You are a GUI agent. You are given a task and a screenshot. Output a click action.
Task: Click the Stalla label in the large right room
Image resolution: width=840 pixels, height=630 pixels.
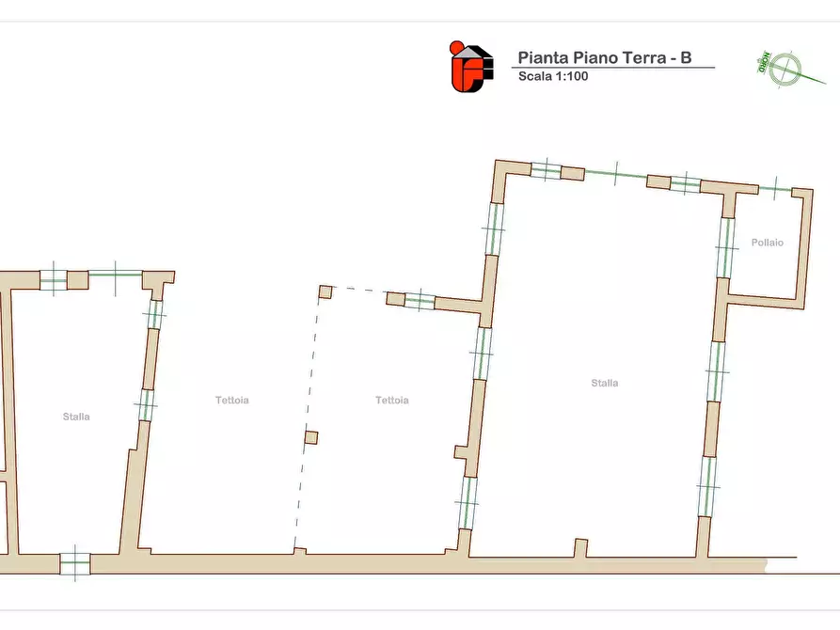605,383
